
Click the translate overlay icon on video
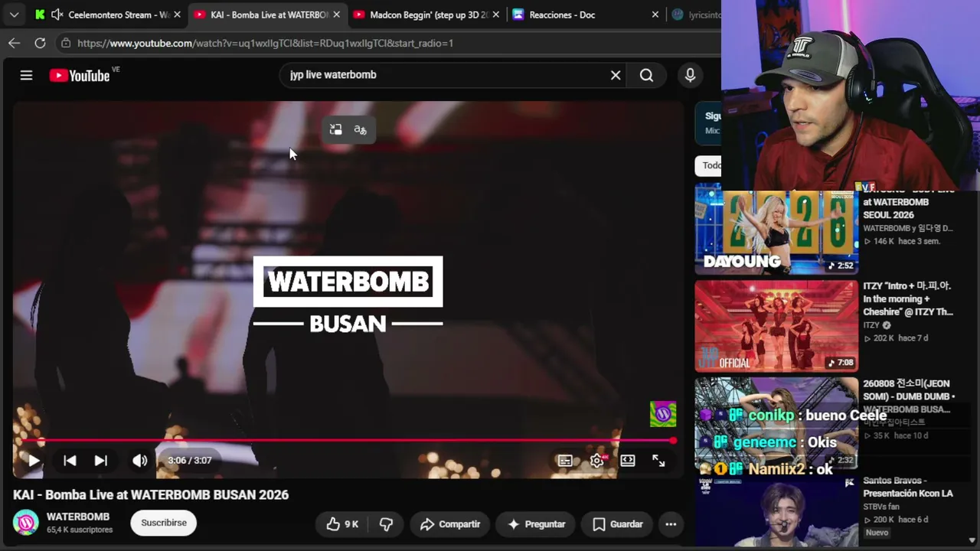360,130
